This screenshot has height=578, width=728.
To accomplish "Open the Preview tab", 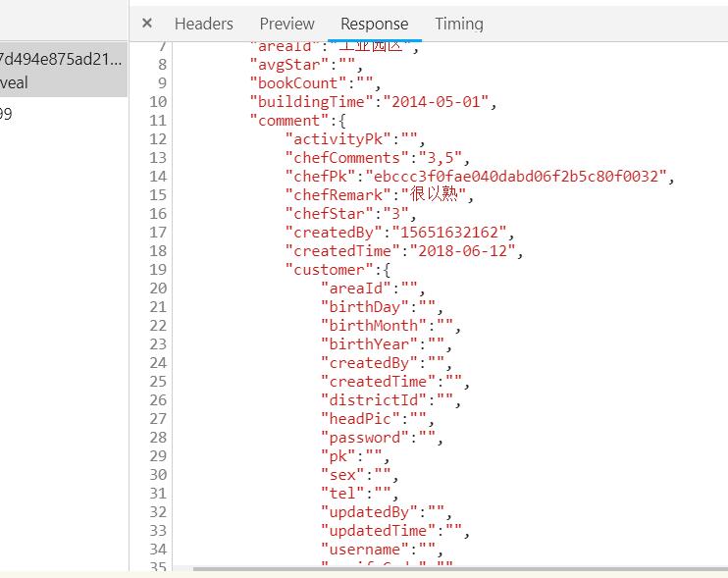I will tap(286, 24).
